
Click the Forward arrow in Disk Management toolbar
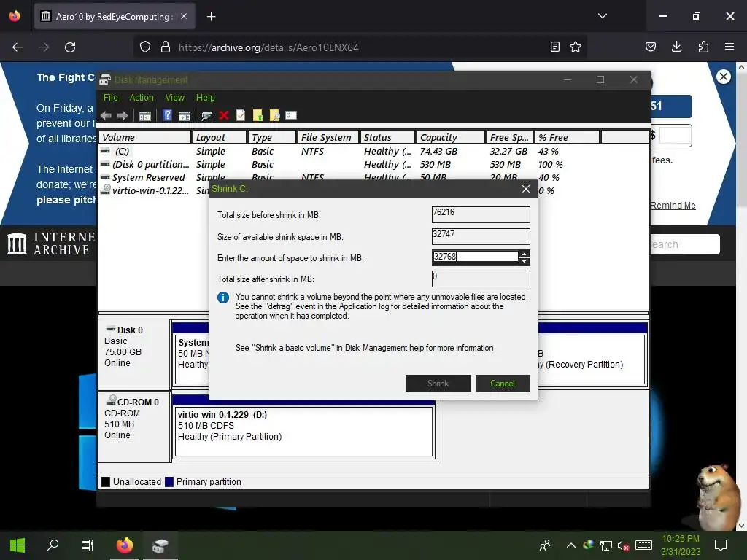pos(123,116)
